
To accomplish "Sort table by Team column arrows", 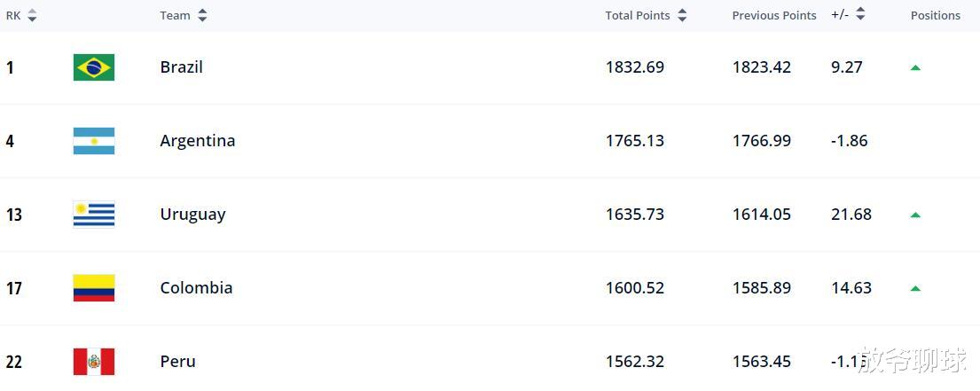I will [202, 16].
